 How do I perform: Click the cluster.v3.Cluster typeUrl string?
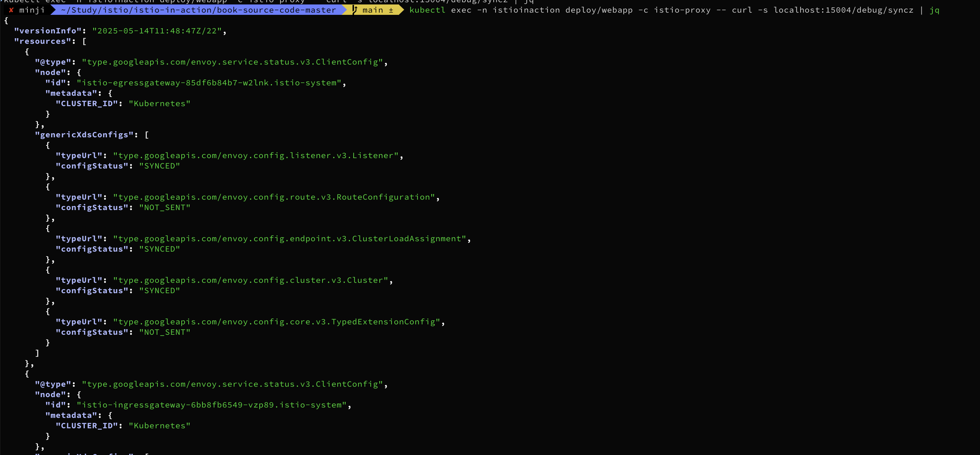[x=250, y=280]
